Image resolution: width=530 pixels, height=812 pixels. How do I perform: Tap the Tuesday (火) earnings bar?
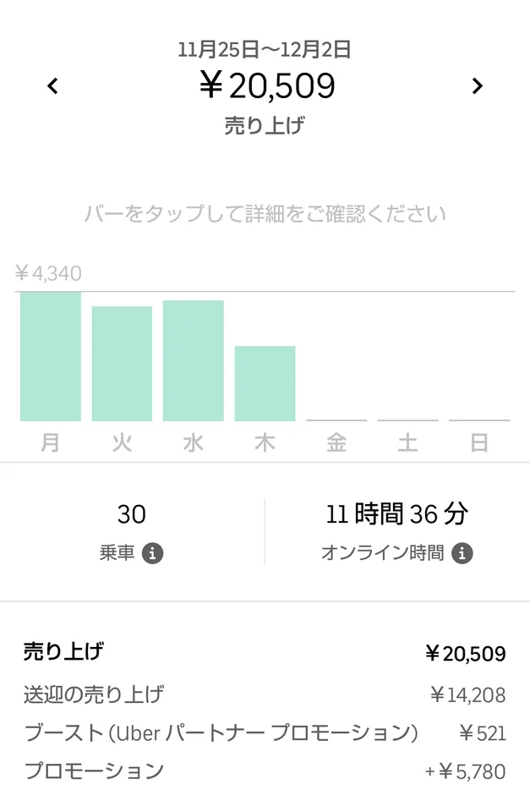[x=122, y=363]
